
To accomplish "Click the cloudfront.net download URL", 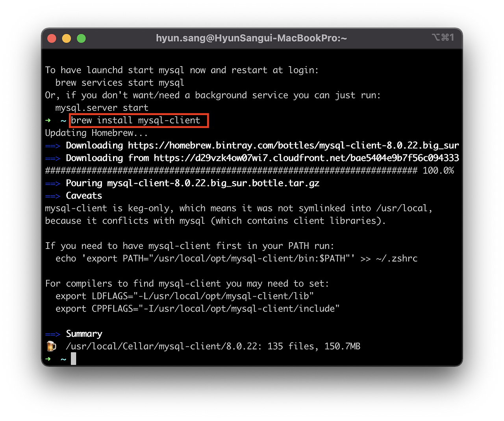I will click(x=306, y=158).
